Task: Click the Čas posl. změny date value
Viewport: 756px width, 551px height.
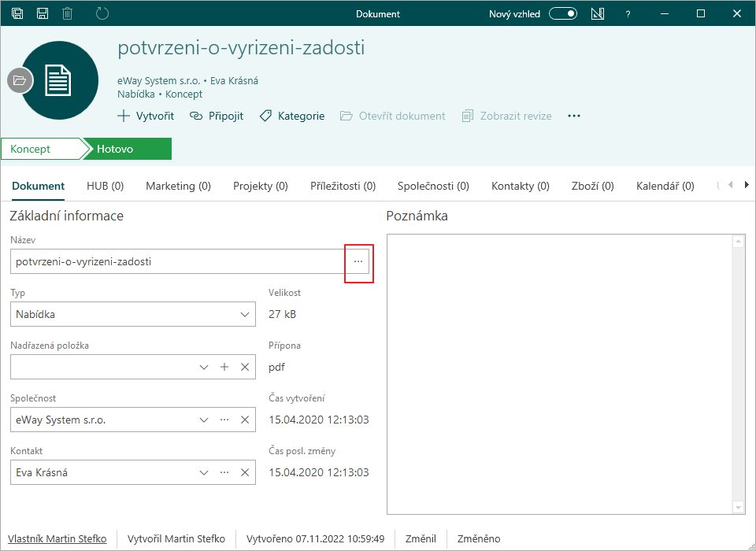Action: tap(319, 472)
